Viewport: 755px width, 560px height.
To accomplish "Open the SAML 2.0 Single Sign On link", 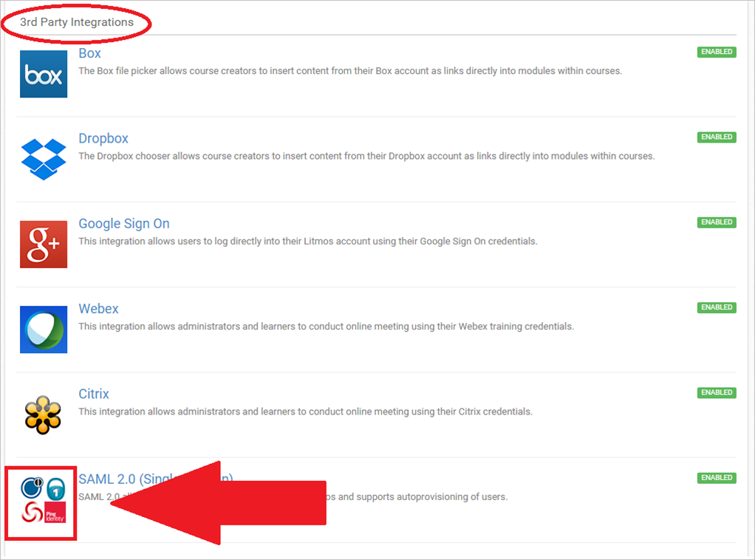I will pos(155,479).
